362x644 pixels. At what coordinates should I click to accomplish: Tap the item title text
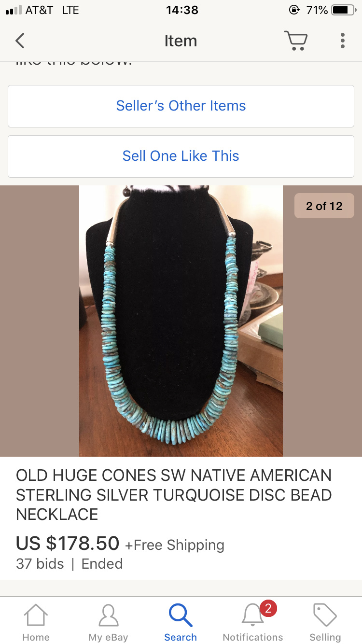pos(174,495)
